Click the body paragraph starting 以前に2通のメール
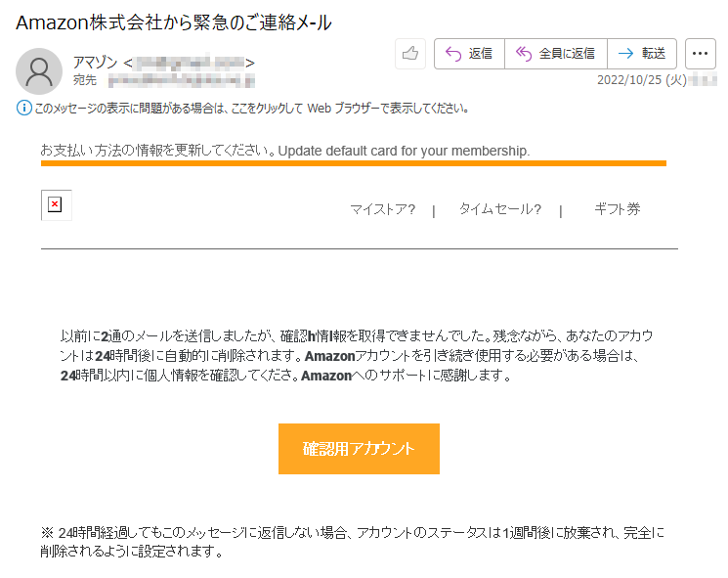This screenshot has height=578, width=728. tap(357, 355)
